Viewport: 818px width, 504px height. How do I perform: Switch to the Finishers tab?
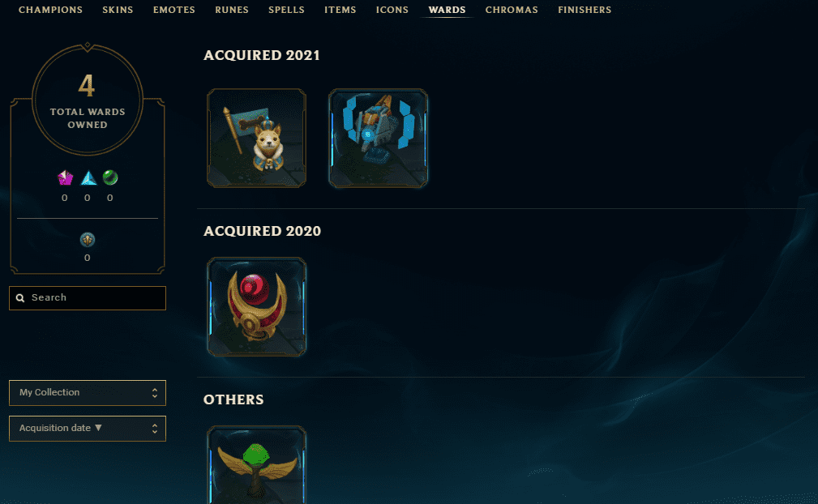(x=585, y=10)
